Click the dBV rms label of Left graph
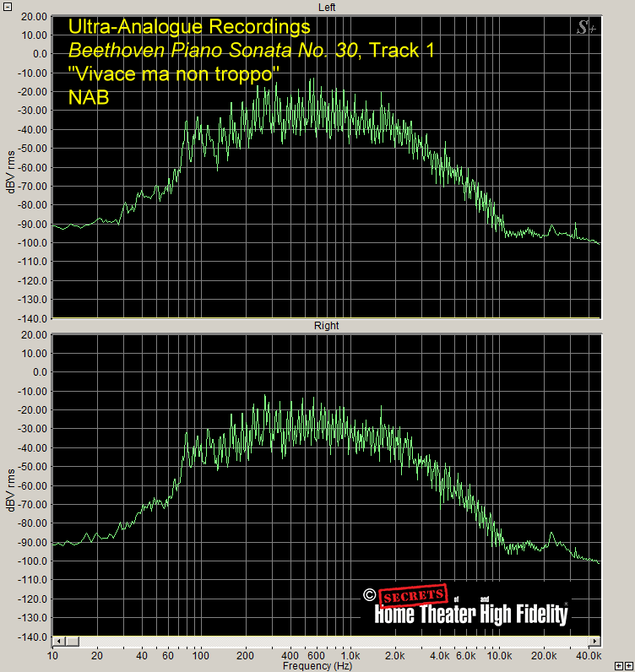 tap(10, 167)
